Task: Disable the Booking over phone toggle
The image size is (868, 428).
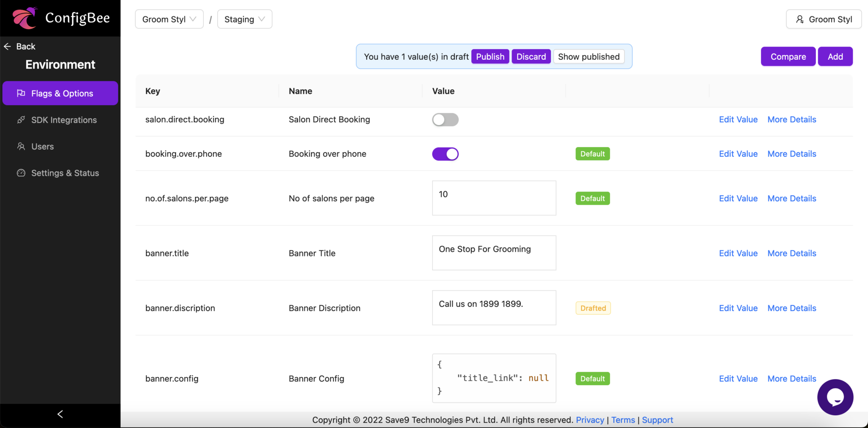Action: [445, 154]
